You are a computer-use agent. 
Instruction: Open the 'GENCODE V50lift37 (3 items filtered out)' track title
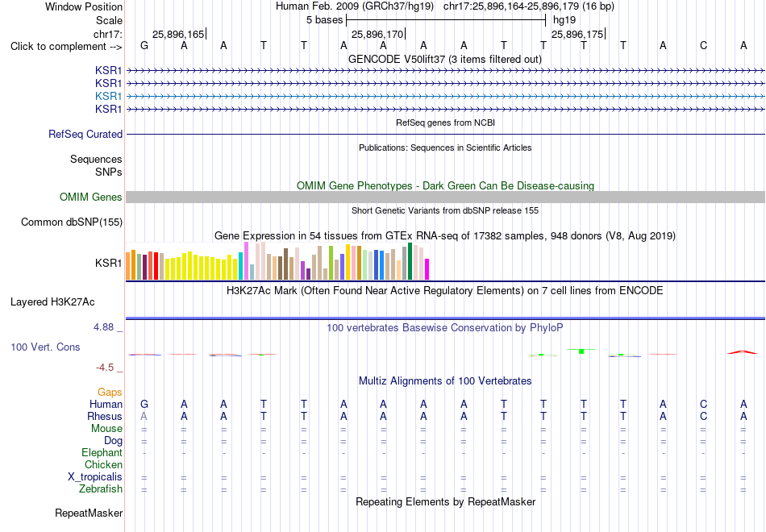[445, 59]
